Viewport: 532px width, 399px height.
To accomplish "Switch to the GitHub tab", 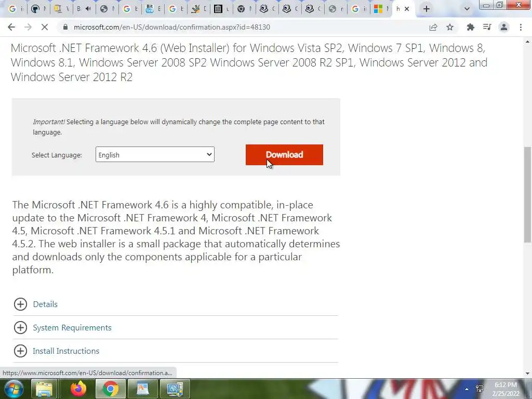I will click(37, 9).
